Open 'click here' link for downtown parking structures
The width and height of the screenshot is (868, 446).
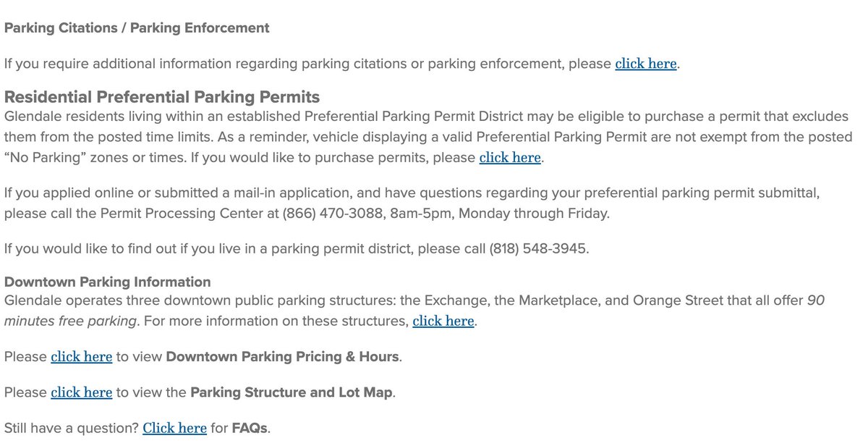443,321
